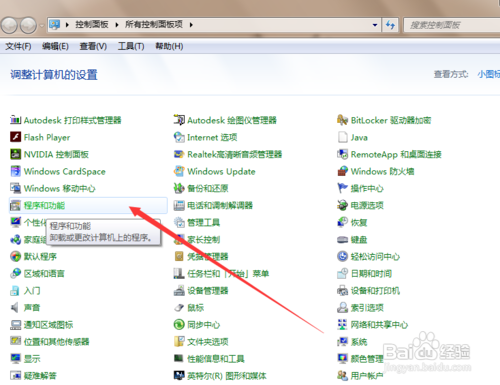The height and width of the screenshot is (385, 500).
Task: Open the 入门 icon
Action: click(x=15, y=290)
